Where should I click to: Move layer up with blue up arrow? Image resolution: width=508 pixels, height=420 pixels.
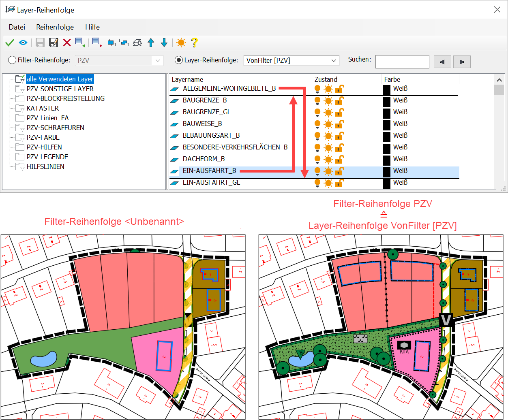[x=151, y=43]
